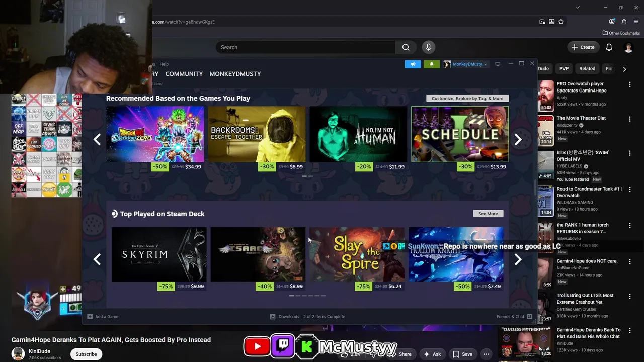Select the Related filter chip
Viewport: 644px width, 362px height.
[587, 69]
